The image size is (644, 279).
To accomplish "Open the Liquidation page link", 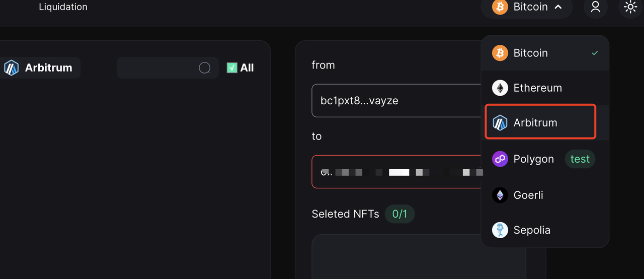I will (63, 7).
